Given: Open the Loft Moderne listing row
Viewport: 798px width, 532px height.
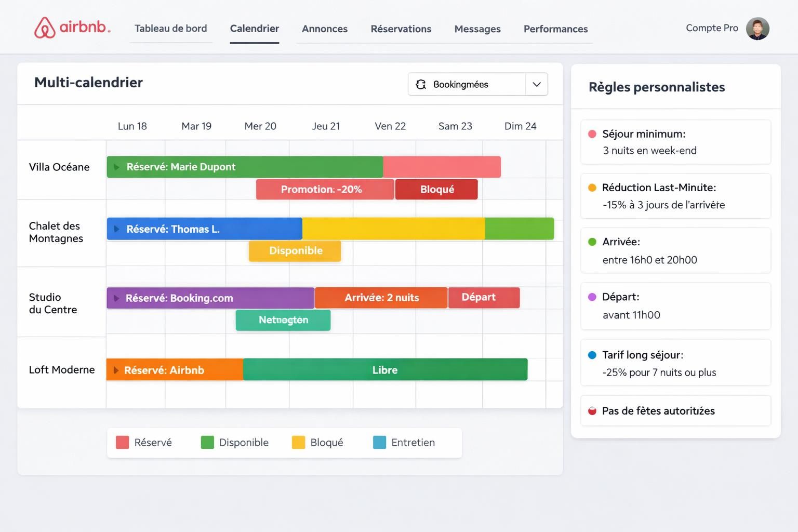Looking at the screenshot, I should [62, 370].
